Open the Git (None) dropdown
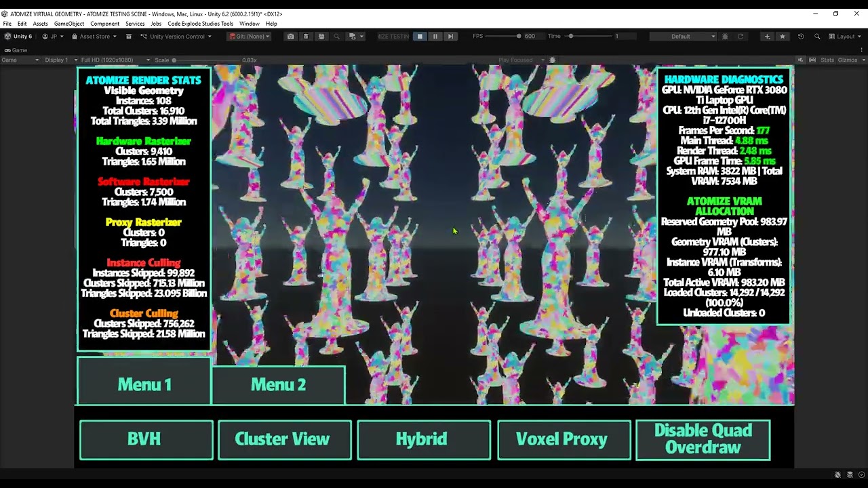868x488 pixels. tap(250, 37)
